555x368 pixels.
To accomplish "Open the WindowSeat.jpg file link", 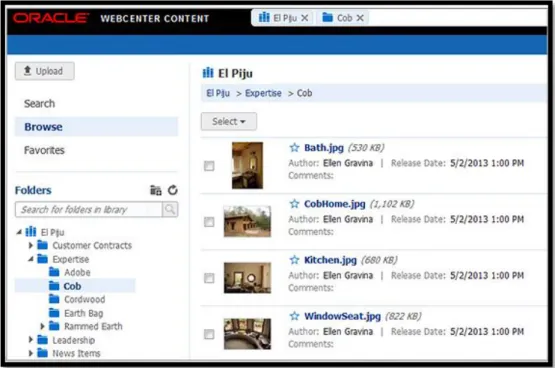I will (342, 316).
